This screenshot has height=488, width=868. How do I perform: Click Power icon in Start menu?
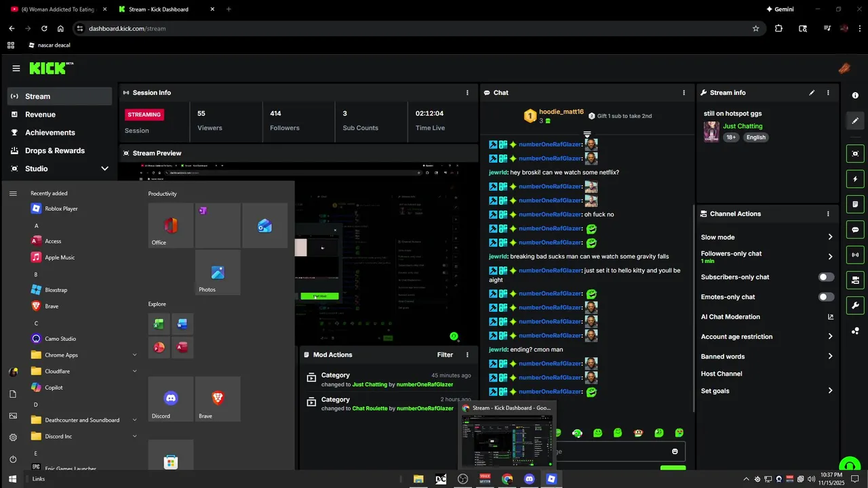pos(13,460)
